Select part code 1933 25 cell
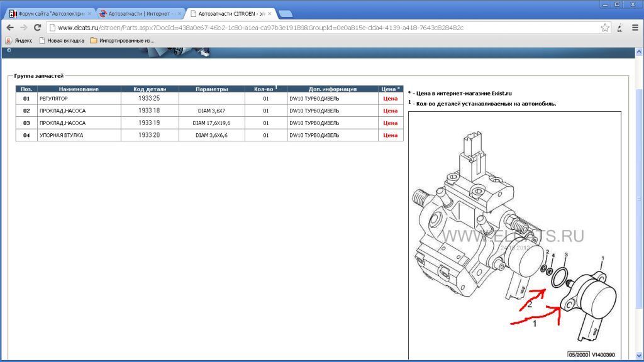The height and width of the screenshot is (362, 644). tap(150, 99)
